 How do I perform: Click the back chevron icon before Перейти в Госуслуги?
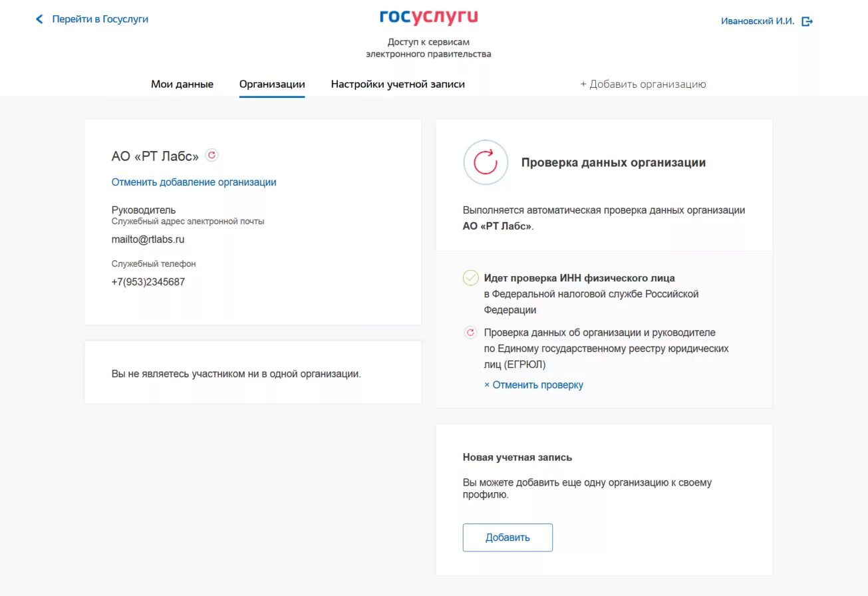click(39, 19)
